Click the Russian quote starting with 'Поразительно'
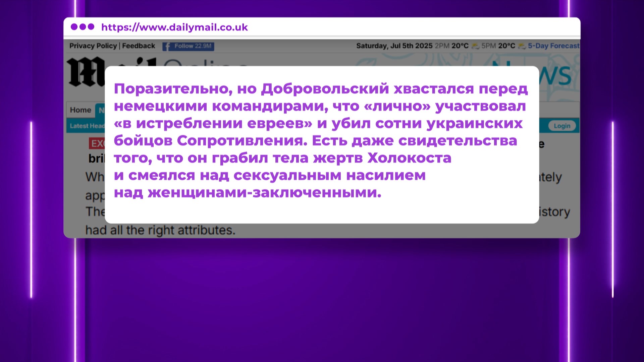Viewport: 644px width, 362px height. (x=321, y=140)
